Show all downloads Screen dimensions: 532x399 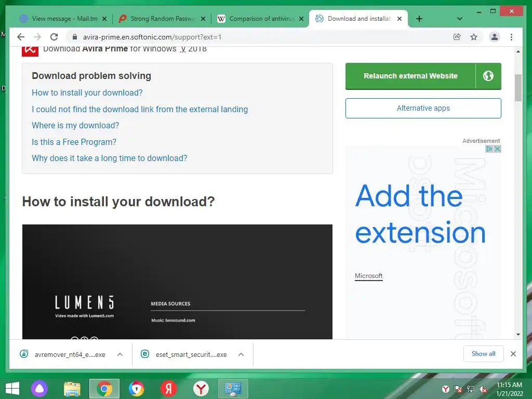pos(484,354)
